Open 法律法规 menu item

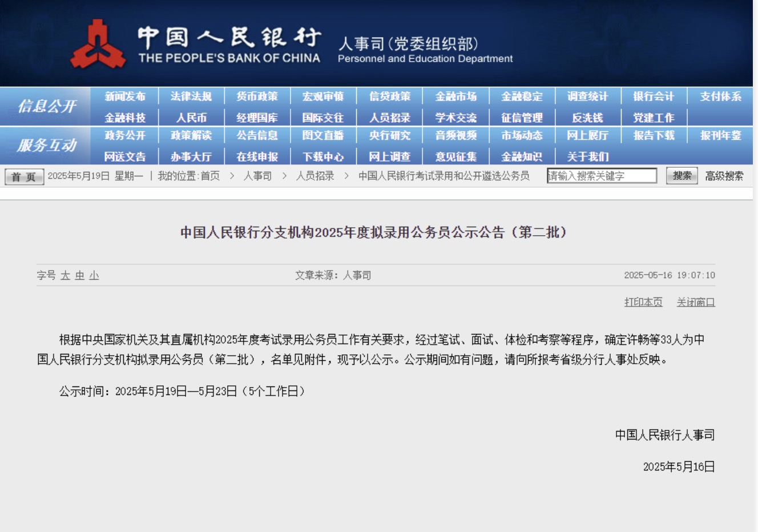[x=191, y=96]
